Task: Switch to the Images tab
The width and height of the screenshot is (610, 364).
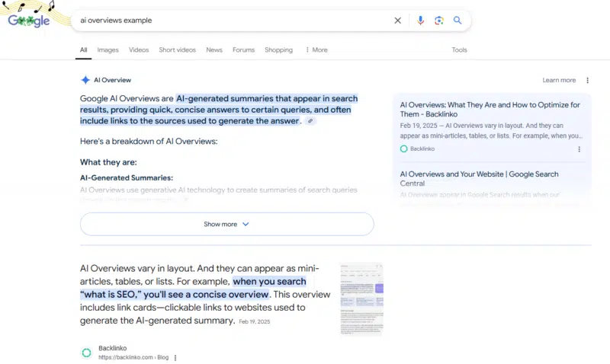Action: tap(108, 49)
